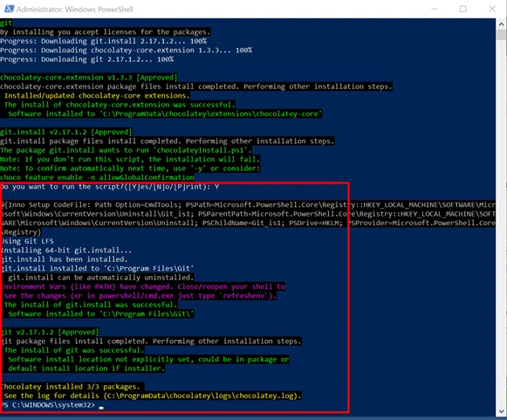Click the PowerShell icon in title bar
The height and width of the screenshot is (420, 507).
(9, 9)
